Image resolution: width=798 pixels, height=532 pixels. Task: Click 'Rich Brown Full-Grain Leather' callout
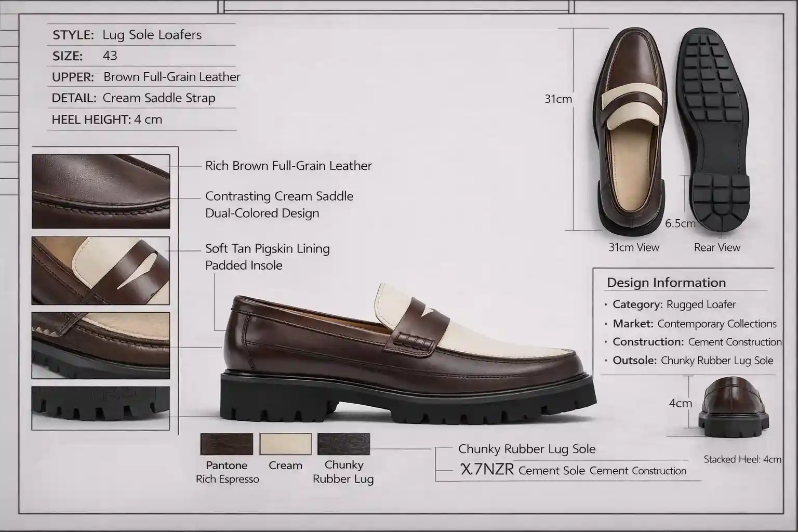288,166
